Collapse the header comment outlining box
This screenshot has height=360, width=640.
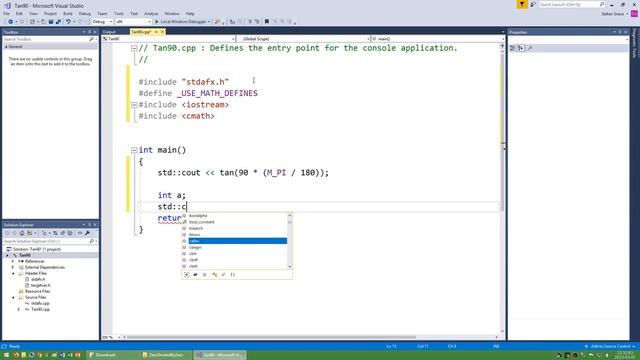coord(134,48)
